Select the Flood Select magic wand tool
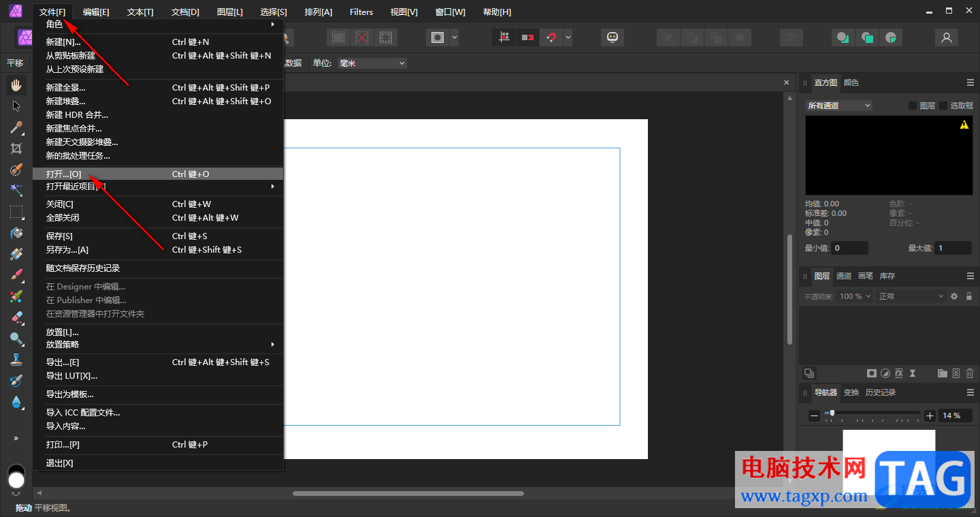This screenshot has height=517, width=980. tap(17, 191)
